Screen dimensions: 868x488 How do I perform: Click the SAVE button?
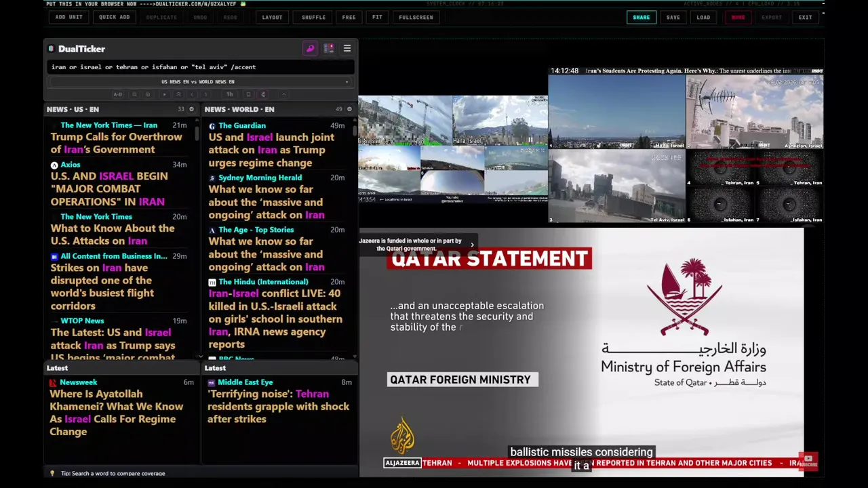[673, 17]
